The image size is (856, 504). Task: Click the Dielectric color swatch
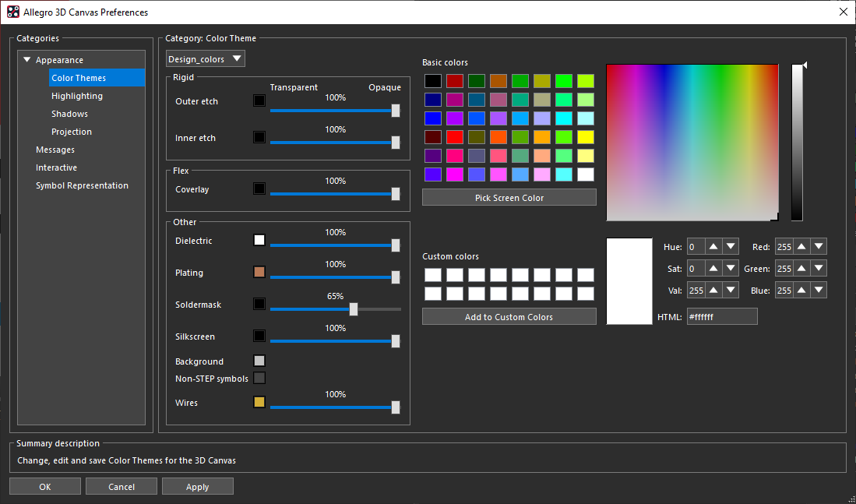[259, 240]
